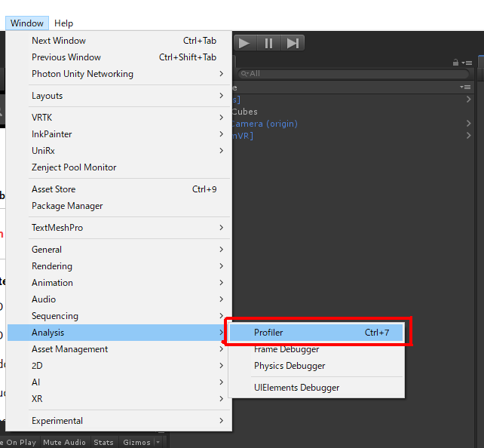Open prefab arrow for Camera (origin)
Viewport: 484px width, 448px height.
(x=469, y=124)
